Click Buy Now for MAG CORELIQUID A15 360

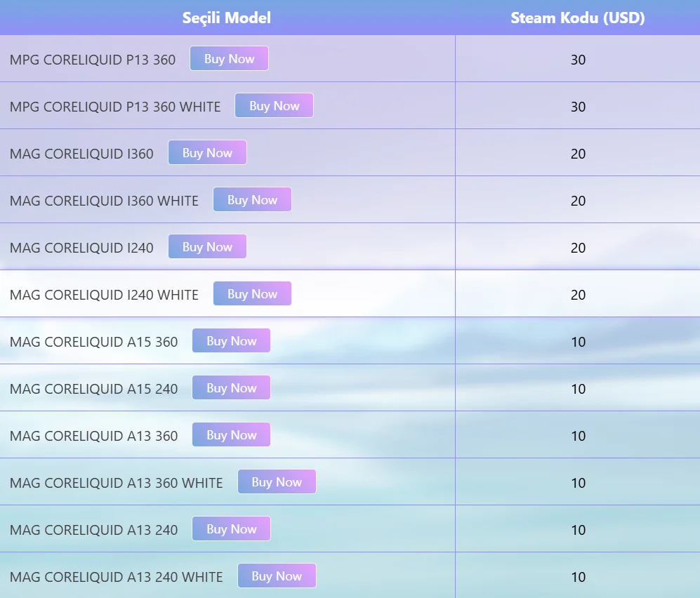click(231, 341)
